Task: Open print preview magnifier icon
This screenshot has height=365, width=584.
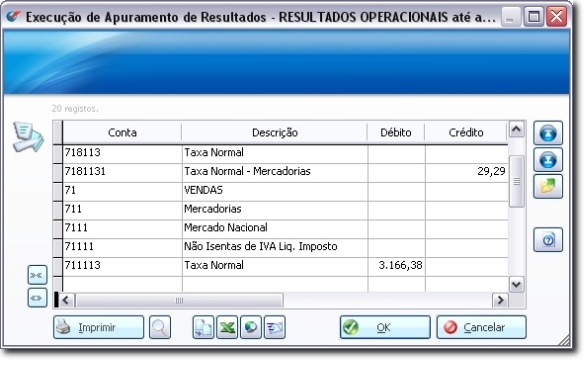Action: [x=160, y=327]
